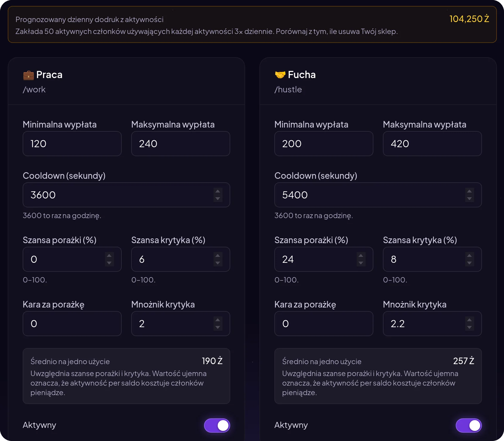The height and width of the screenshot is (441, 504).
Task: Decrease Fucha cooldown with down arrow
Action: tap(469, 198)
